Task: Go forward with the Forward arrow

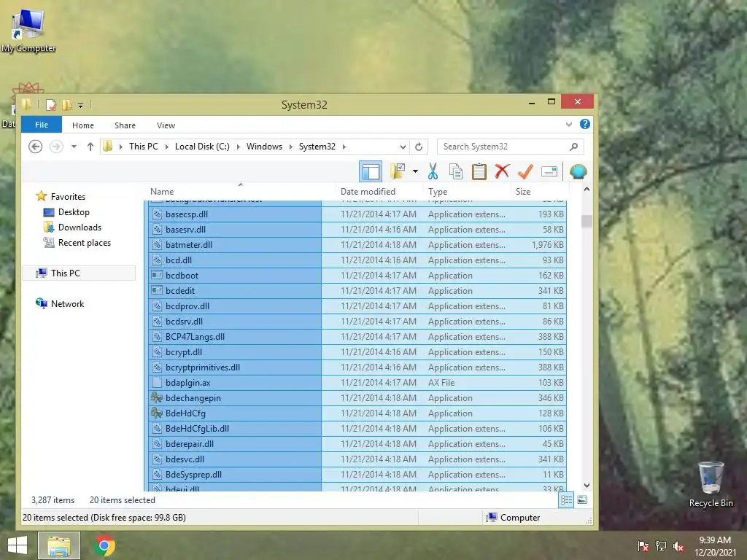Action: point(56,146)
